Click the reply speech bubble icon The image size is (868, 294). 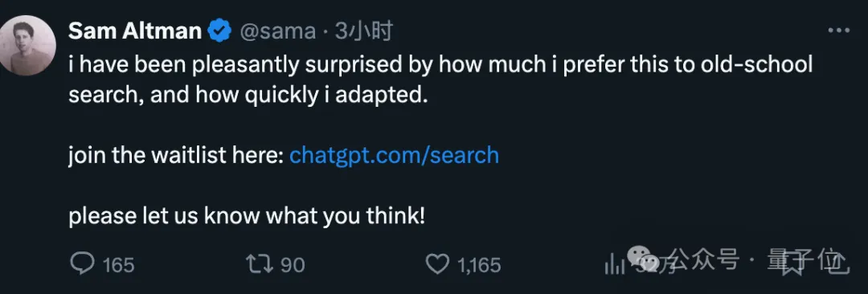(83, 264)
